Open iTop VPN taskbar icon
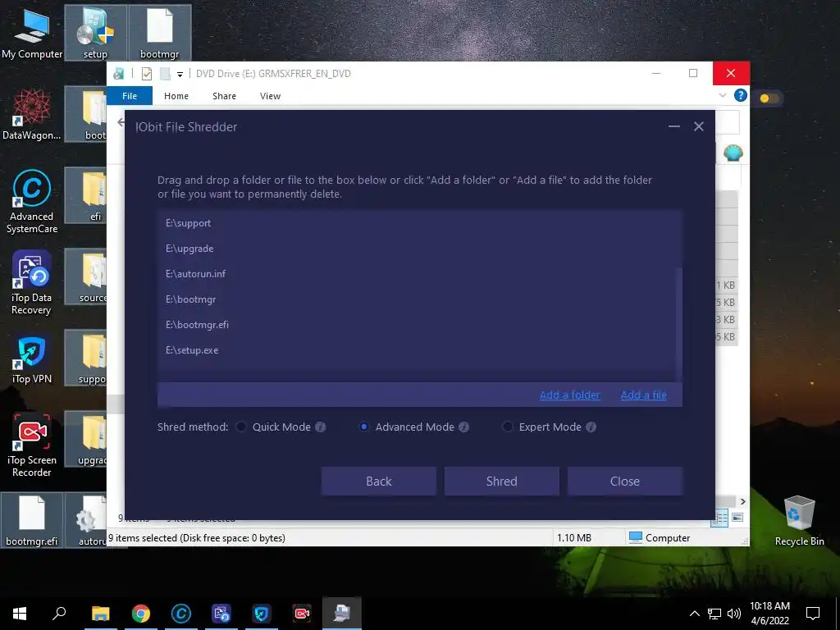This screenshot has height=630, width=840. click(x=262, y=614)
